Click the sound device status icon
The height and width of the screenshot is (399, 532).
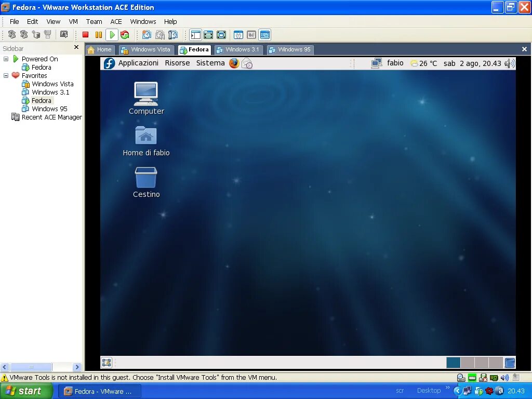505,378
